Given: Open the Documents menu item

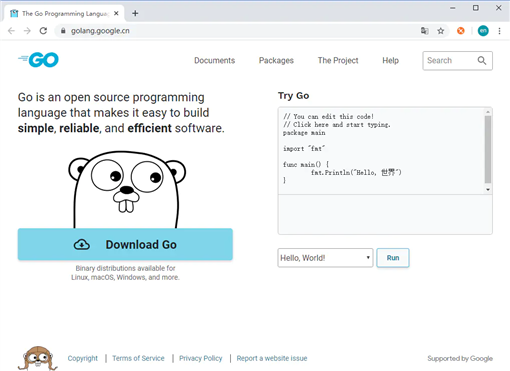Looking at the screenshot, I should tap(215, 60).
